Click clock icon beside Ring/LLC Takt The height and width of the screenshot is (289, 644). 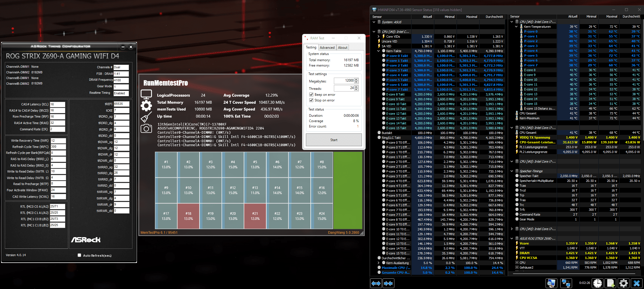(379, 137)
